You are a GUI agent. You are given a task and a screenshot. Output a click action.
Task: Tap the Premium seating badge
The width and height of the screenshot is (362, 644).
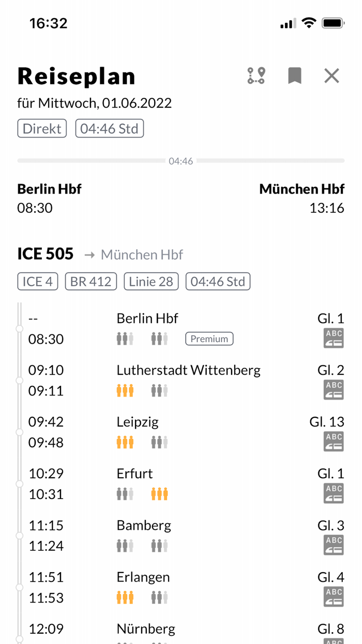point(209,339)
